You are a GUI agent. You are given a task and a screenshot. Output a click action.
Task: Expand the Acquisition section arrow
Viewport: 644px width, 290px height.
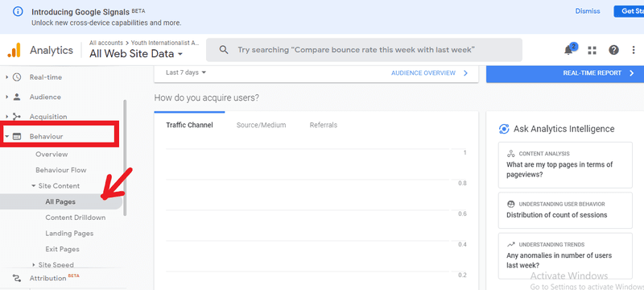click(6, 117)
